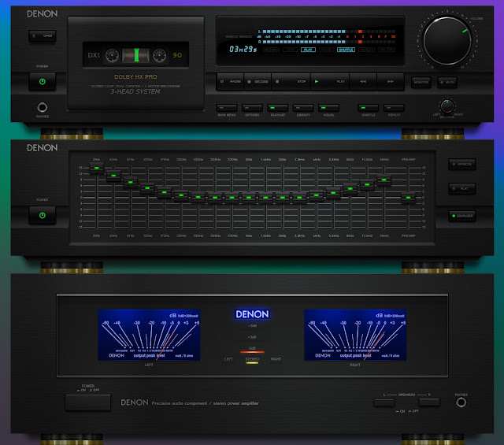Viewport: 504px width, 445px height.
Task: Click the Right VU meter on amplifier
Action: tap(355, 335)
